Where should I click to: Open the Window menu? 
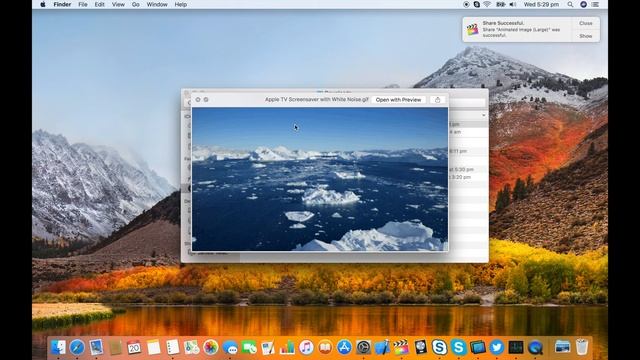(157, 4)
